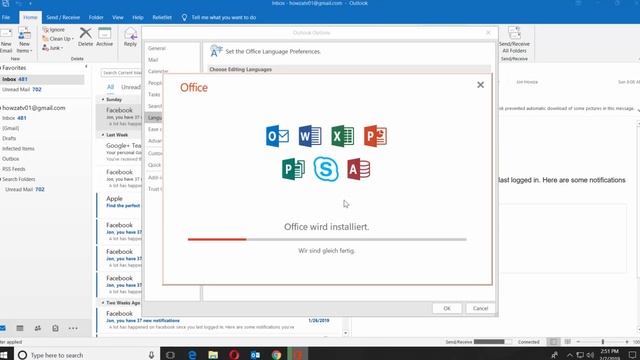Click the Publisher icon in Office installer

(x=293, y=169)
